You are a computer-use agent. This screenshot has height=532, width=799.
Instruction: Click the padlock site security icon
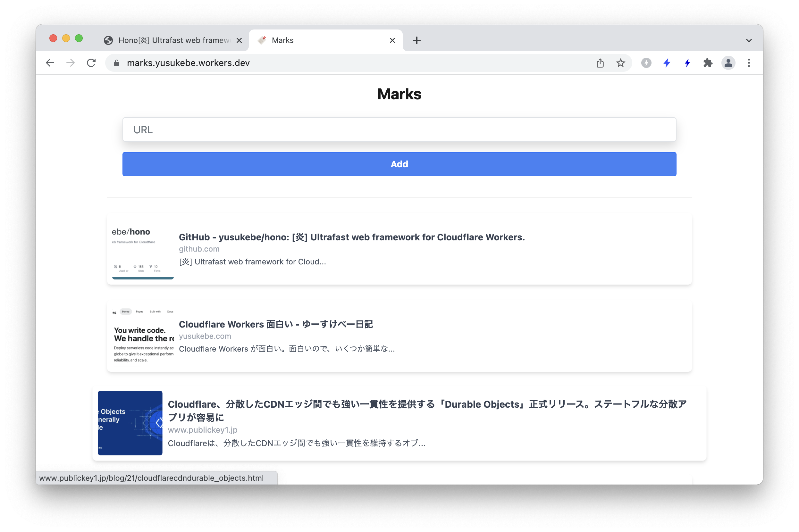click(x=116, y=63)
